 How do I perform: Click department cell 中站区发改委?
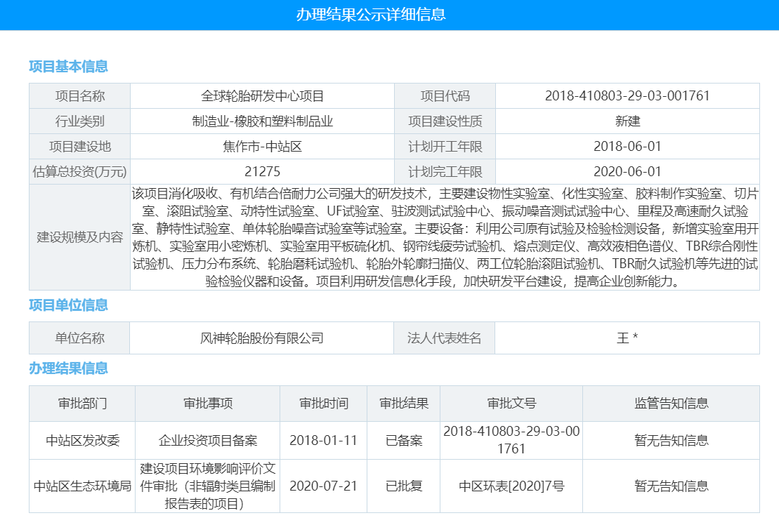pyautogui.click(x=82, y=440)
